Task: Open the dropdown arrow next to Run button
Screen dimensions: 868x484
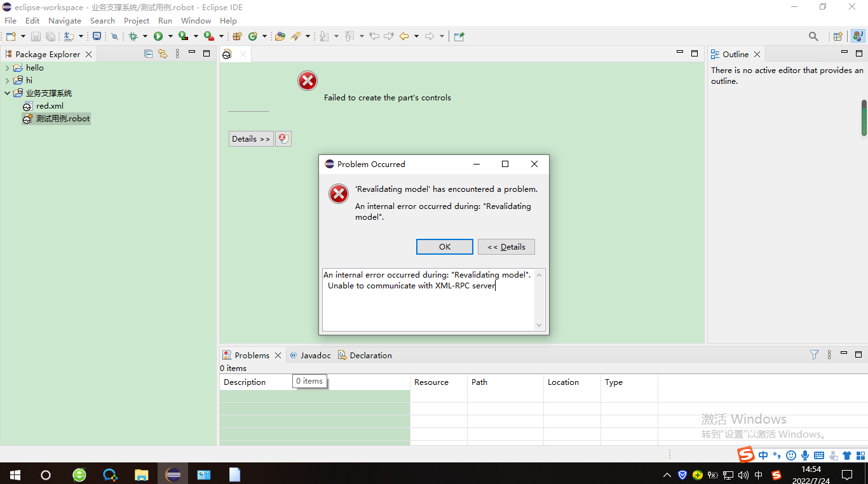Action: (x=170, y=36)
